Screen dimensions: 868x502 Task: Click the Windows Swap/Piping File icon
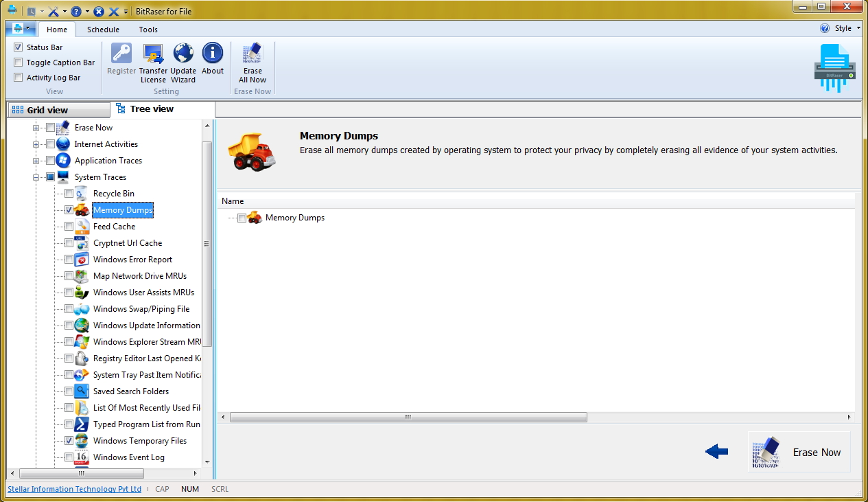click(82, 309)
